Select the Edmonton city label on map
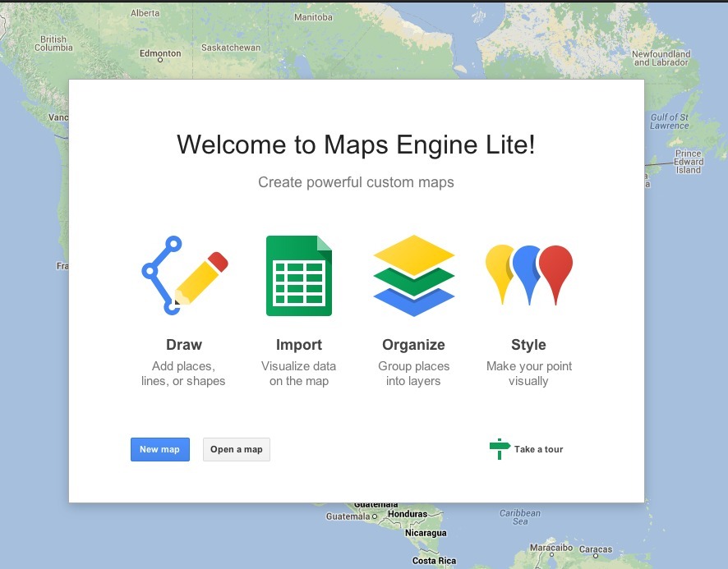This screenshot has height=569, width=728. click(160, 54)
